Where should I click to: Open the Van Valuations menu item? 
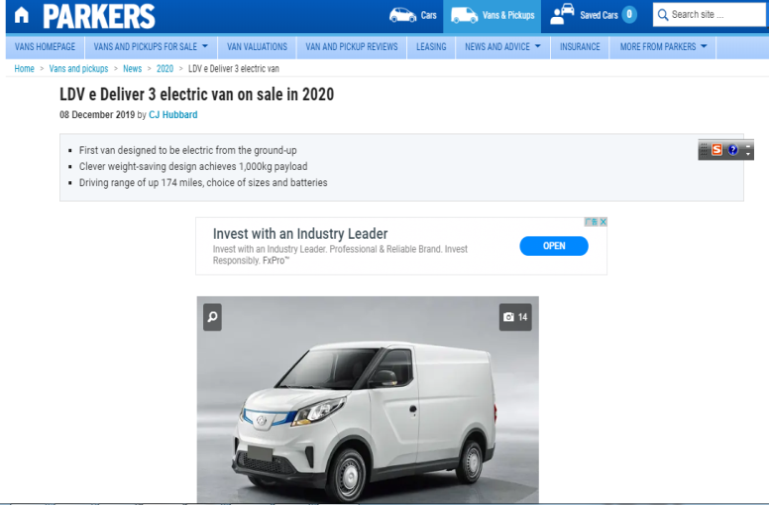tap(257, 47)
